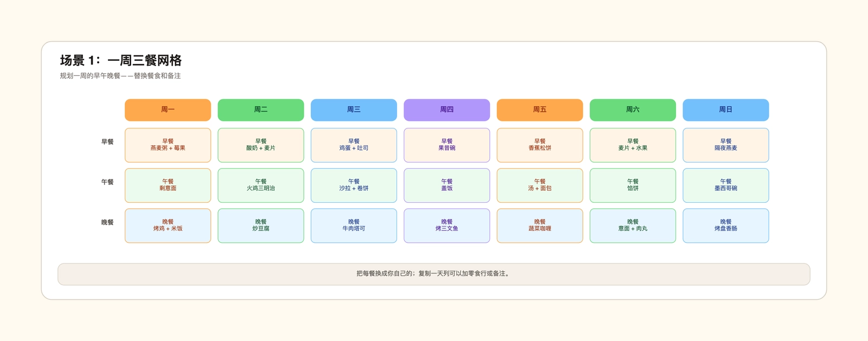
Task: Click the 早餐 row label beside the grid
Action: point(107,142)
